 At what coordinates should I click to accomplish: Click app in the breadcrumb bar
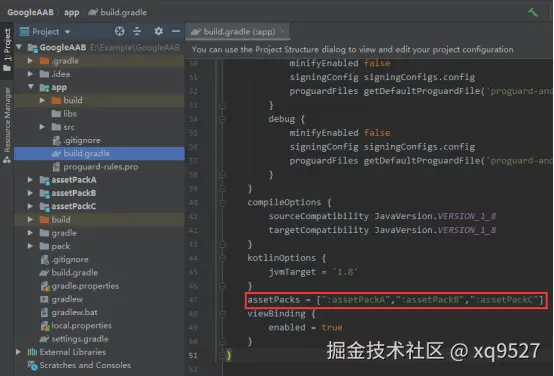point(71,12)
